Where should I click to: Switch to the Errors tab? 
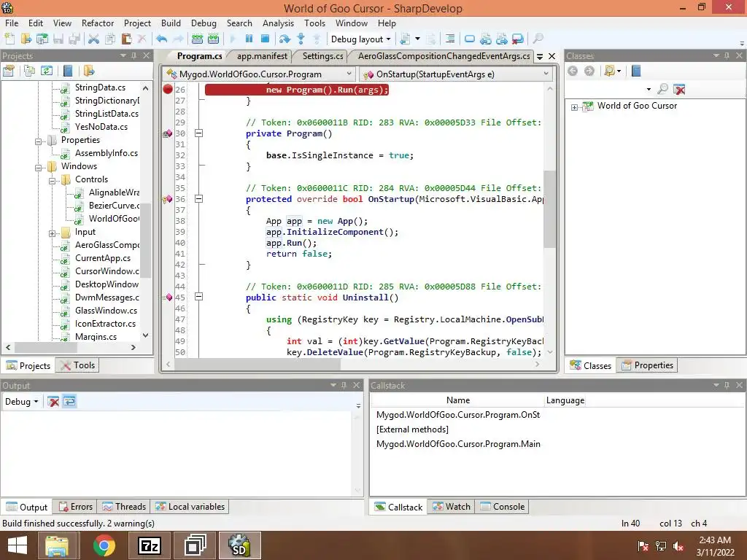pyautogui.click(x=76, y=507)
